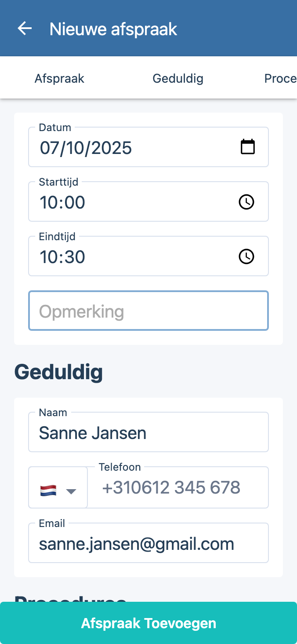
Task: Focus the Eindtijd field showing 10:30
Action: click(x=132, y=257)
